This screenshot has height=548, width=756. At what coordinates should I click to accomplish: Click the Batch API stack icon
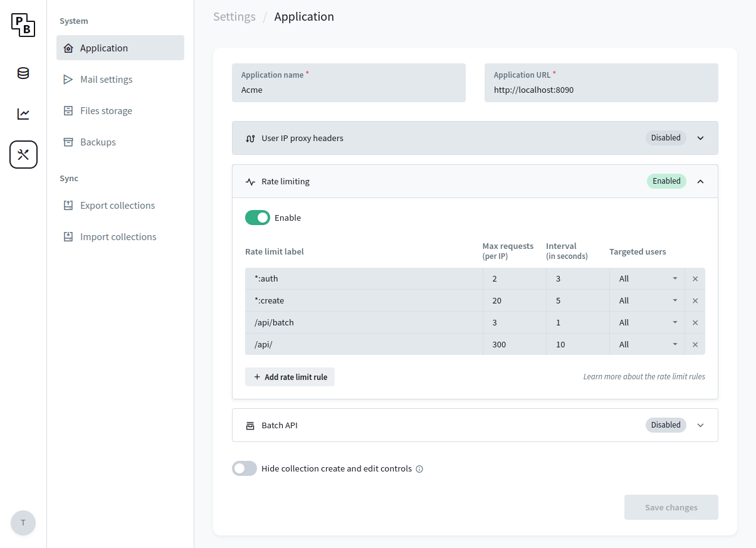pyautogui.click(x=250, y=425)
